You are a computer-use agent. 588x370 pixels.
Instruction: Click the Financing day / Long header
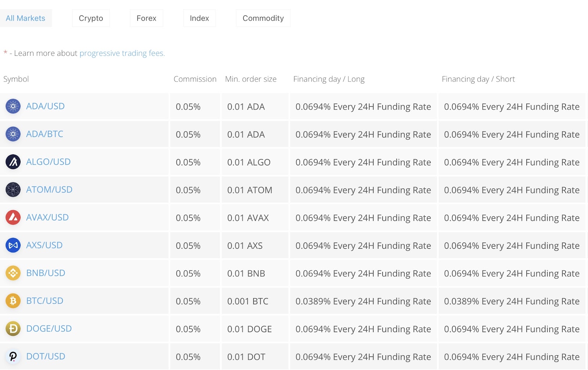329,79
